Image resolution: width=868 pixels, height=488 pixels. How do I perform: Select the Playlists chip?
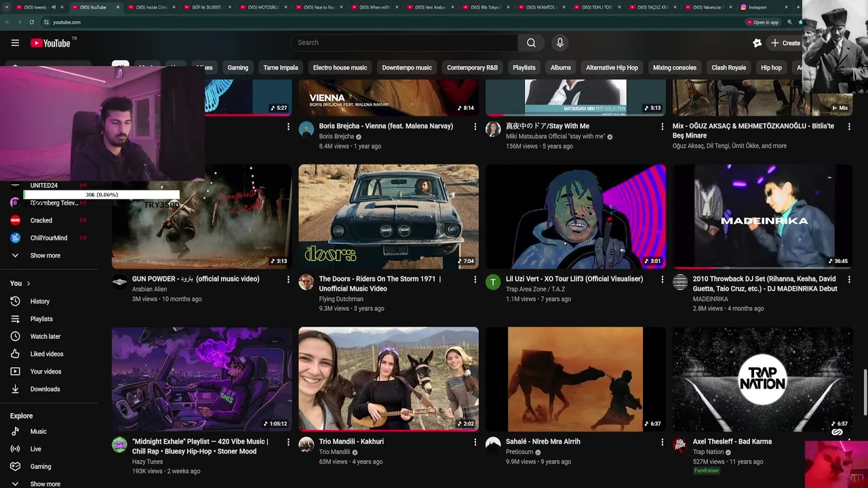(x=524, y=68)
